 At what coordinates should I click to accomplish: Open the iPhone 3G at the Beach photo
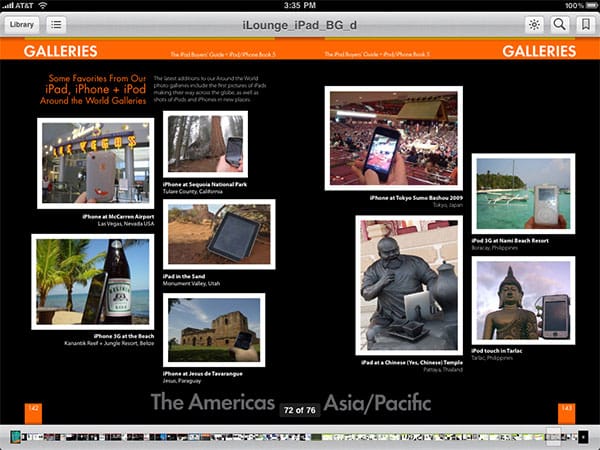[93, 282]
